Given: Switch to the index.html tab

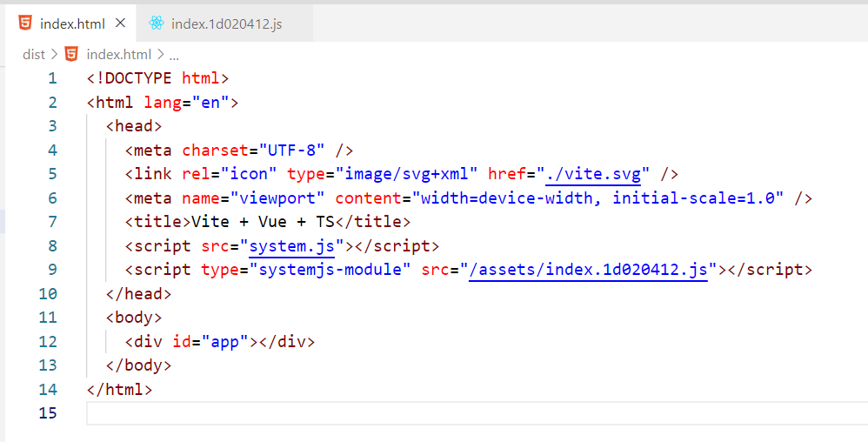Looking at the screenshot, I should [70, 23].
